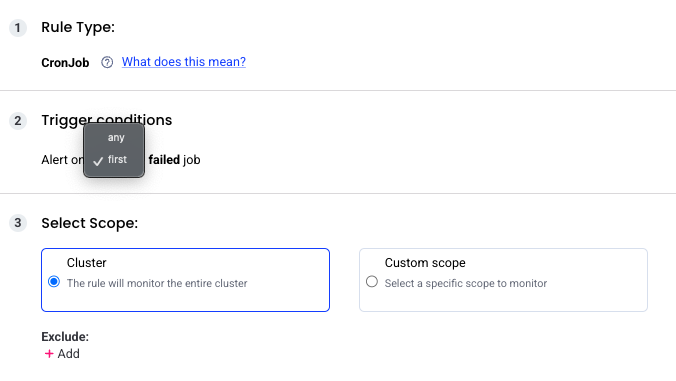This screenshot has height=381, width=676.
Task: Click the Select Scope section heading
Action: (90, 223)
